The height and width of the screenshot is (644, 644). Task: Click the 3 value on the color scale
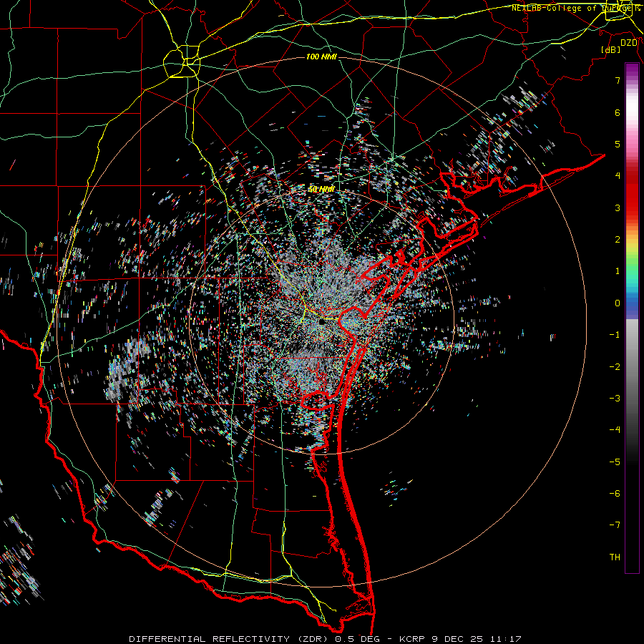[x=618, y=208]
